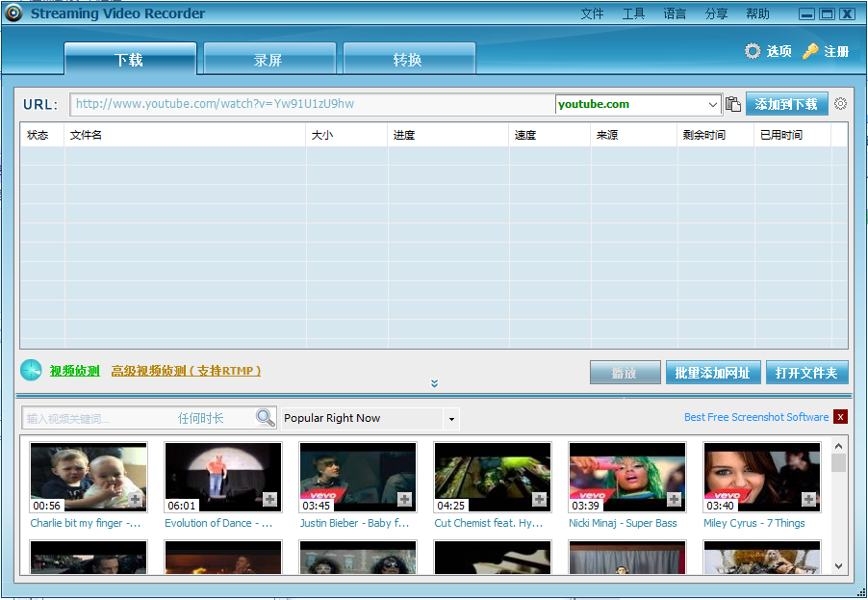This screenshot has height=600, width=868.
Task: Add Charlie bit my finger via plus icon
Action: click(136, 499)
